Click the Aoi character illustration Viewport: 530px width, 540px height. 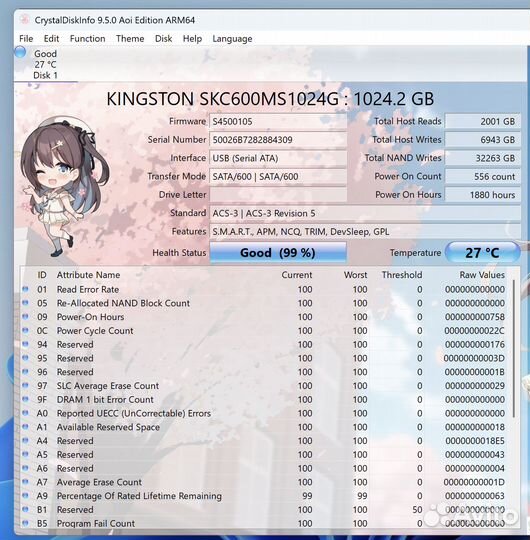64,186
